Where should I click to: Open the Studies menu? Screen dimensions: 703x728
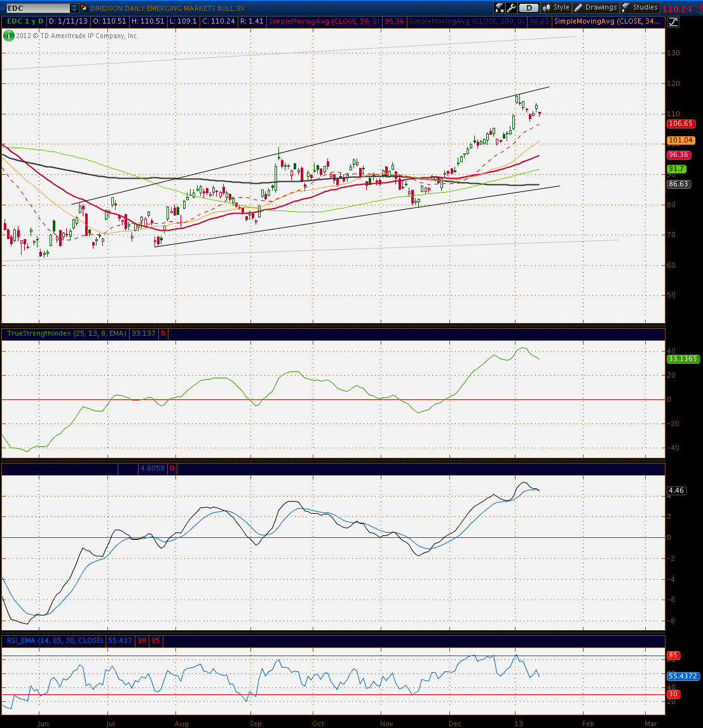point(639,8)
